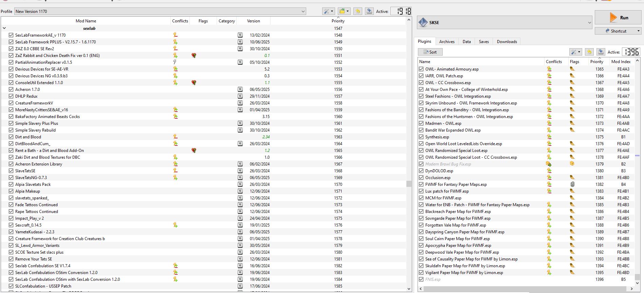
Task: Click heart flag icon for ZaZ Rabbit and Chicken Death Fix
Action: pyautogui.click(x=194, y=55)
